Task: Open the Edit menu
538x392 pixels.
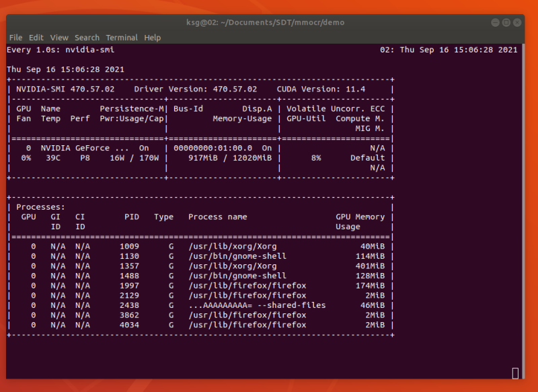Action: click(36, 37)
